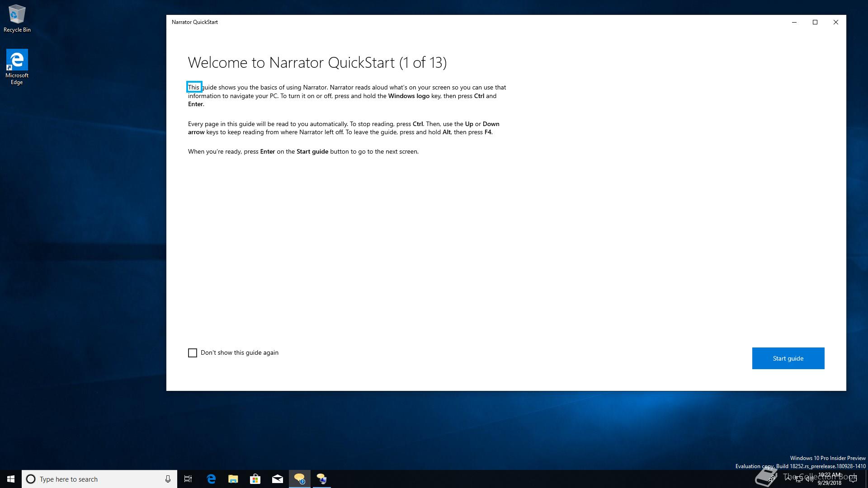Select the Narrator taskbar icon with computer

click(x=322, y=479)
